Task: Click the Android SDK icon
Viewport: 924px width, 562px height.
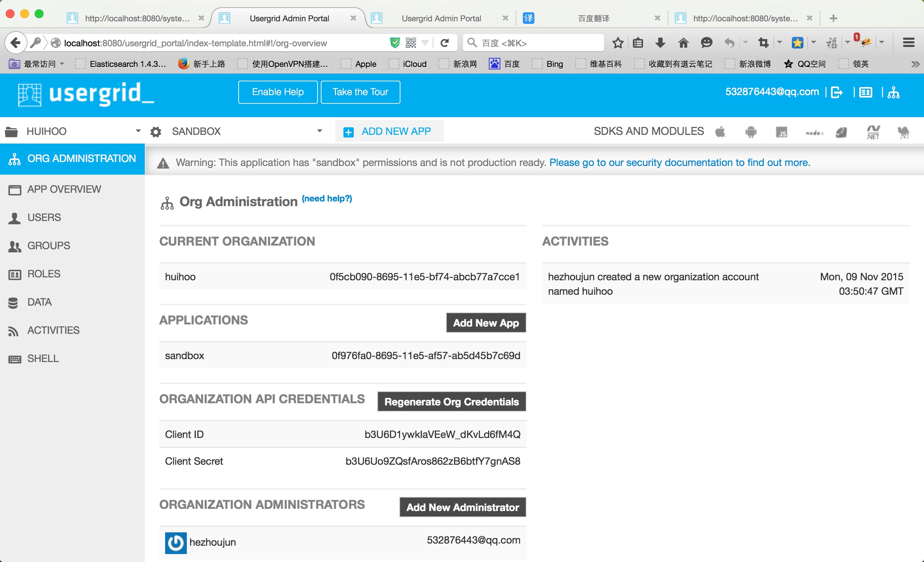Action: tap(751, 132)
